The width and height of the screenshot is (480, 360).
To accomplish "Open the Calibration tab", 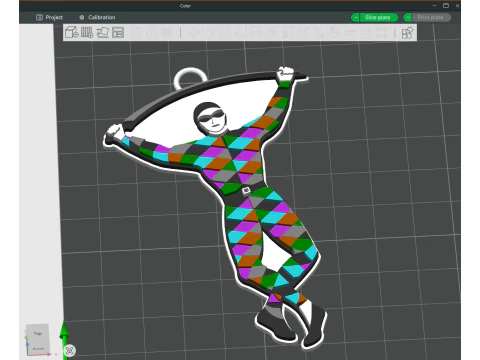I will (97, 17).
